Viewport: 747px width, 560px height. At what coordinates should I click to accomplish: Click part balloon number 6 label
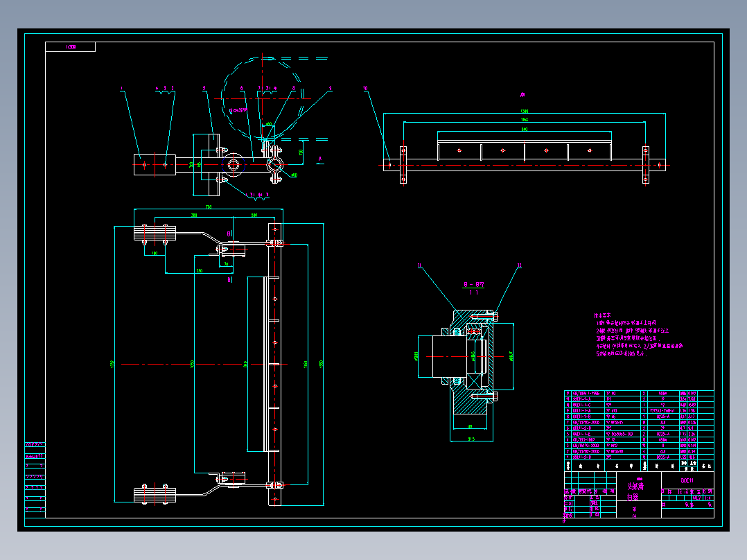(x=242, y=88)
